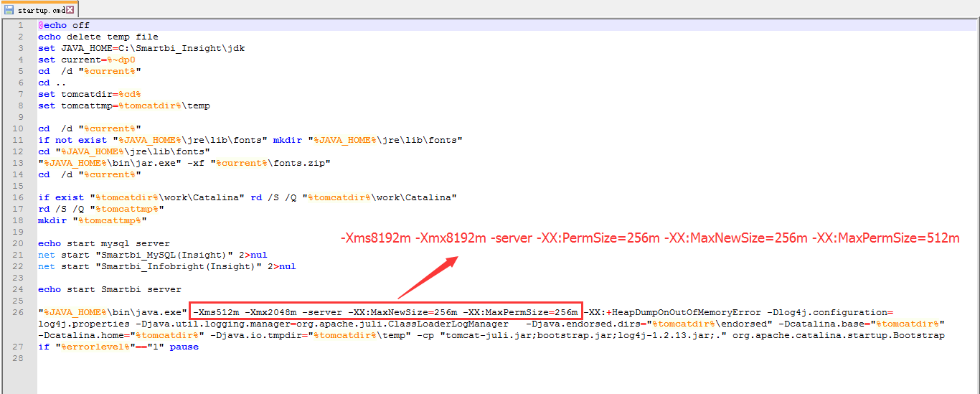This screenshot has width=980, height=394.
Task: Click line number 1 in the margin
Action: pos(21,25)
